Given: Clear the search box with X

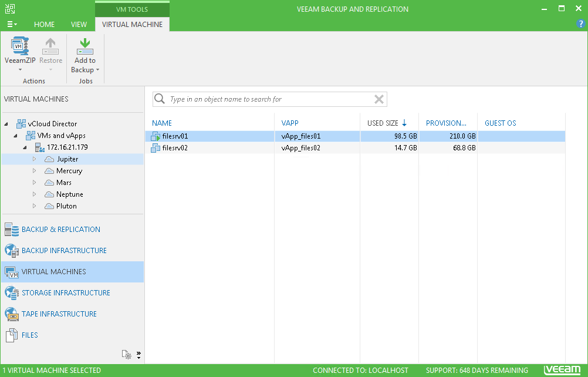Looking at the screenshot, I should click(x=379, y=99).
